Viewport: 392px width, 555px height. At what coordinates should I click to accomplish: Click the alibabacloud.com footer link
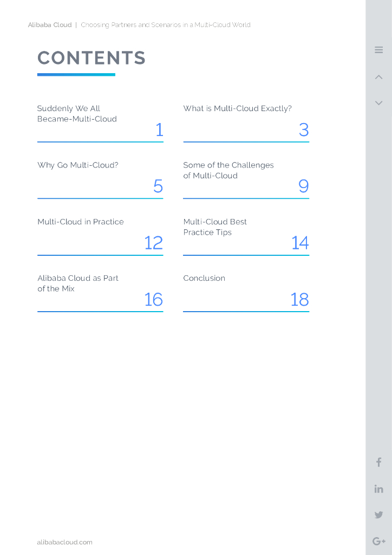[64, 542]
